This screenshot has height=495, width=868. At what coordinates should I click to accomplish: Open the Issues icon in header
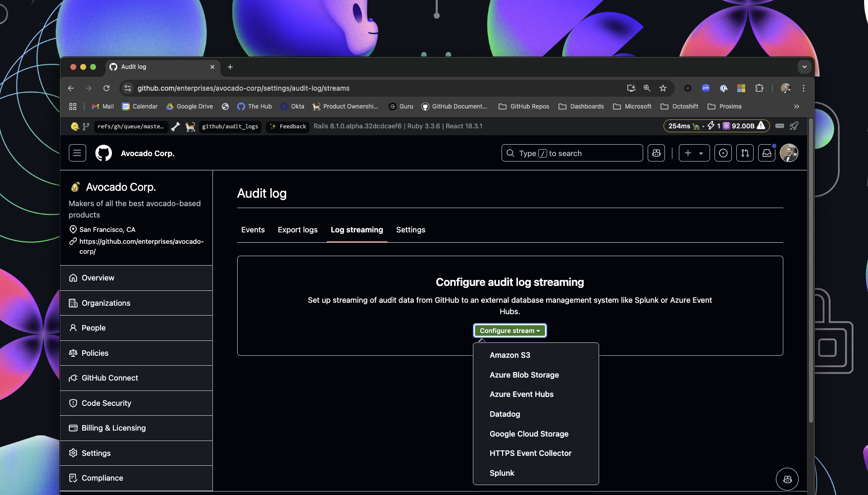(723, 153)
